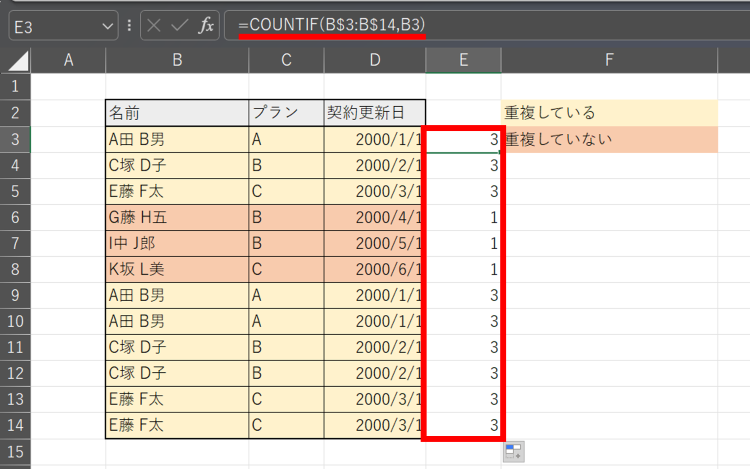Screen dimensions: 750x469
Task: Select row 9 header
Action: tap(15, 295)
